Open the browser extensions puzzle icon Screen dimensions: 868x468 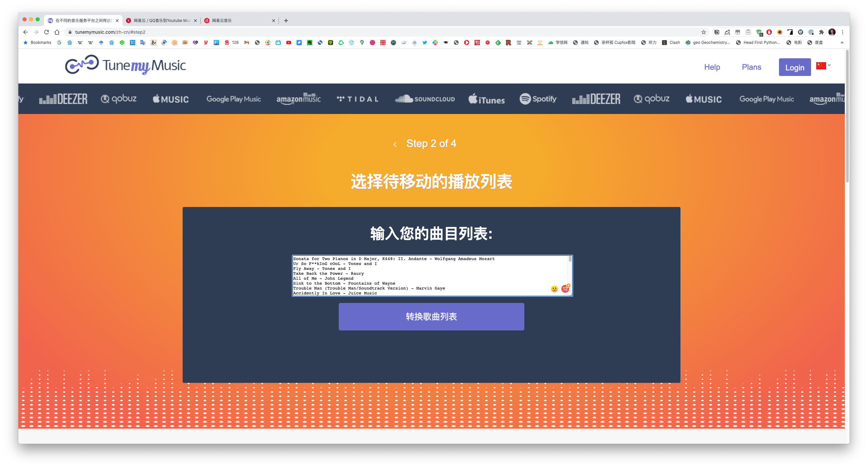click(x=821, y=32)
